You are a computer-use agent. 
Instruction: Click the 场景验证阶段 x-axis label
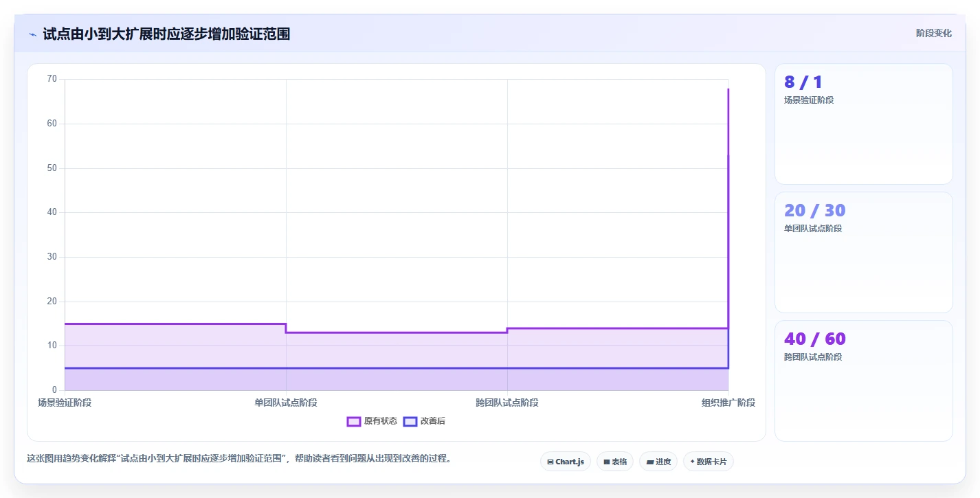click(65, 403)
